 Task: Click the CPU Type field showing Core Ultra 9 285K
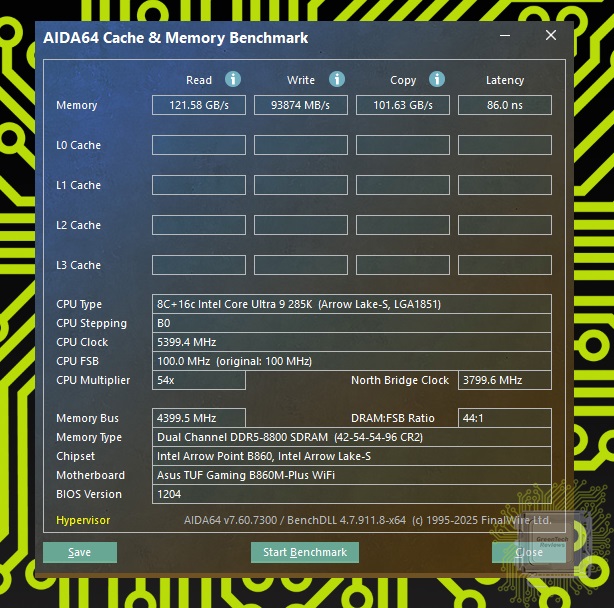click(352, 304)
